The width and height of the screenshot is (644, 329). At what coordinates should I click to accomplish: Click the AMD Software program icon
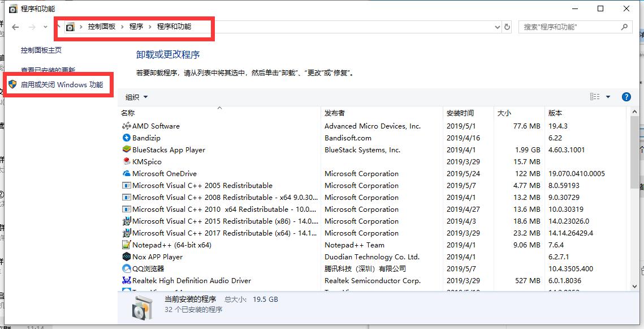pos(126,126)
